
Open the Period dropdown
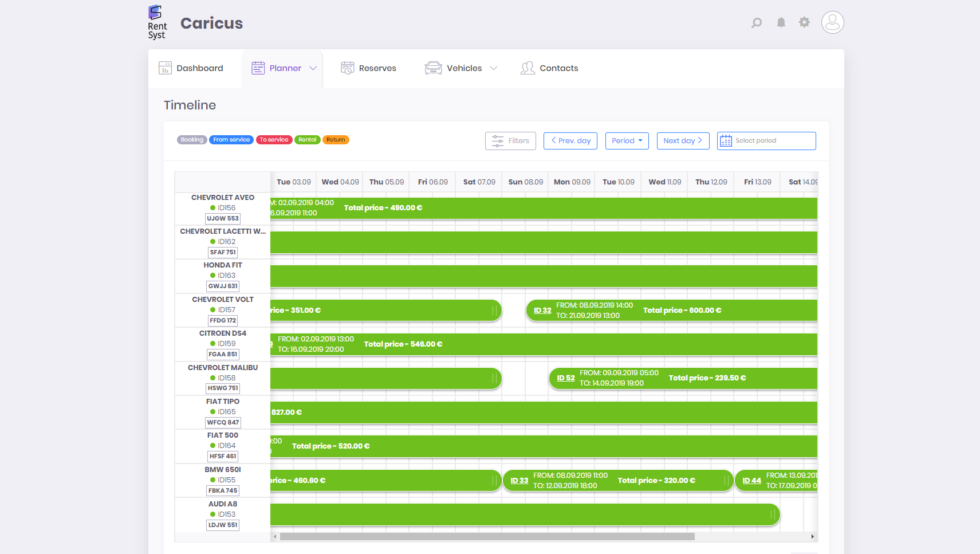click(627, 141)
